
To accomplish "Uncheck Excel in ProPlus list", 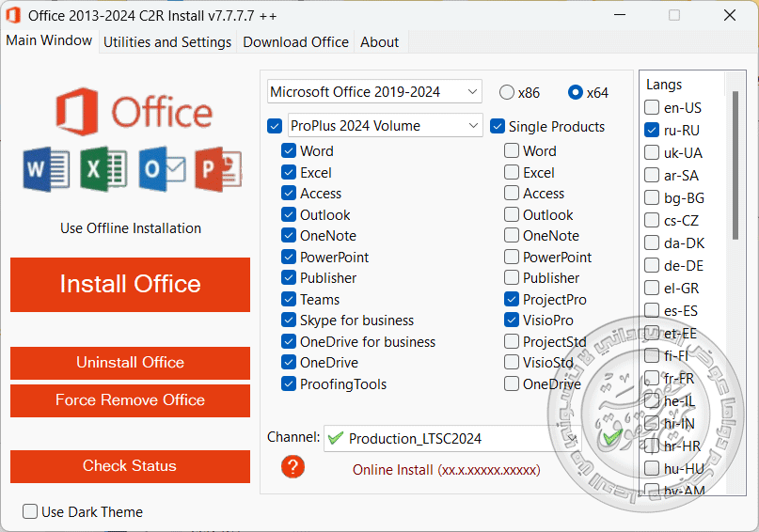I will point(289,172).
